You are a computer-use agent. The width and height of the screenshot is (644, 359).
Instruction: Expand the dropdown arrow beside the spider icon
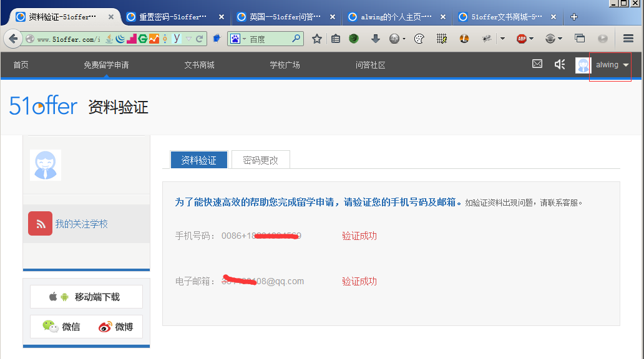[x=502, y=39]
